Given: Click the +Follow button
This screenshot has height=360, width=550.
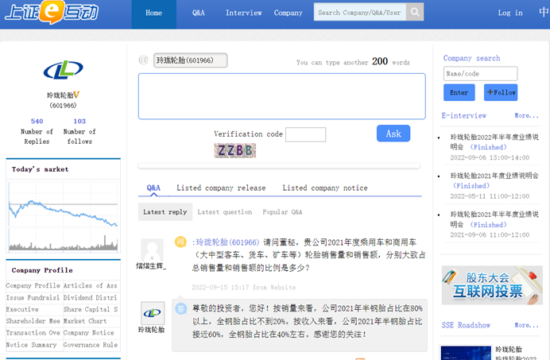Looking at the screenshot, I should (501, 93).
